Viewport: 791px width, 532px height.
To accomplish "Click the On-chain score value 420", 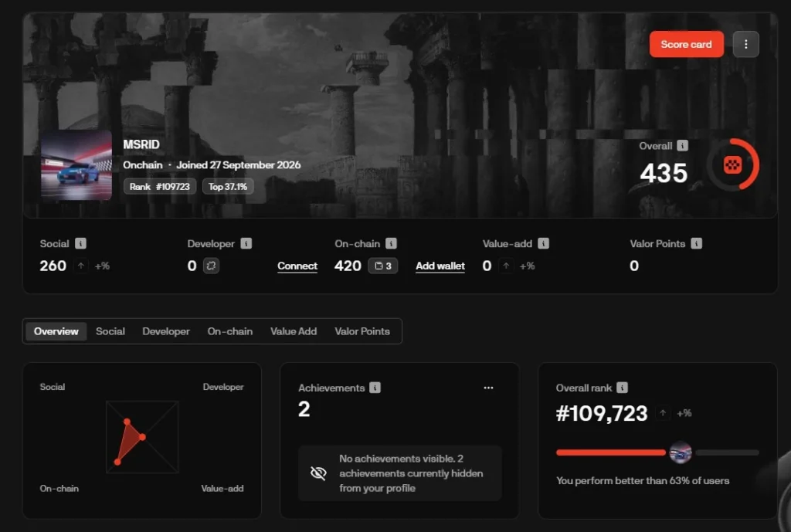I will tap(348, 266).
